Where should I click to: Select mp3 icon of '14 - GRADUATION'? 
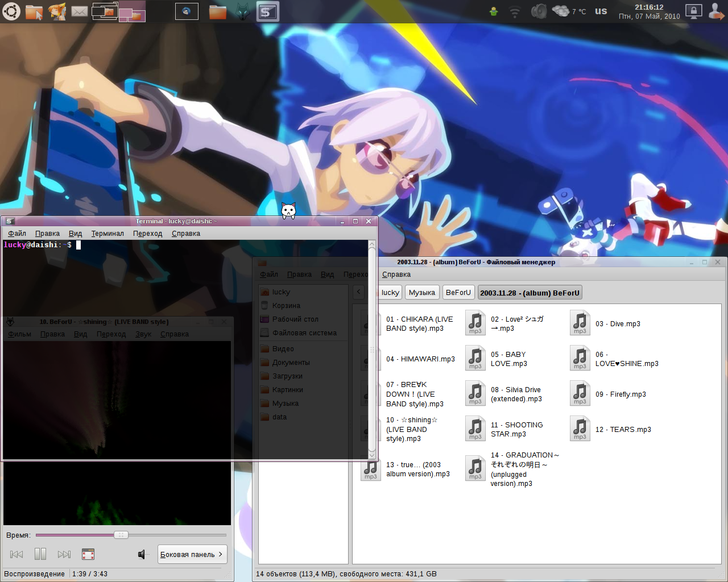pyautogui.click(x=475, y=469)
